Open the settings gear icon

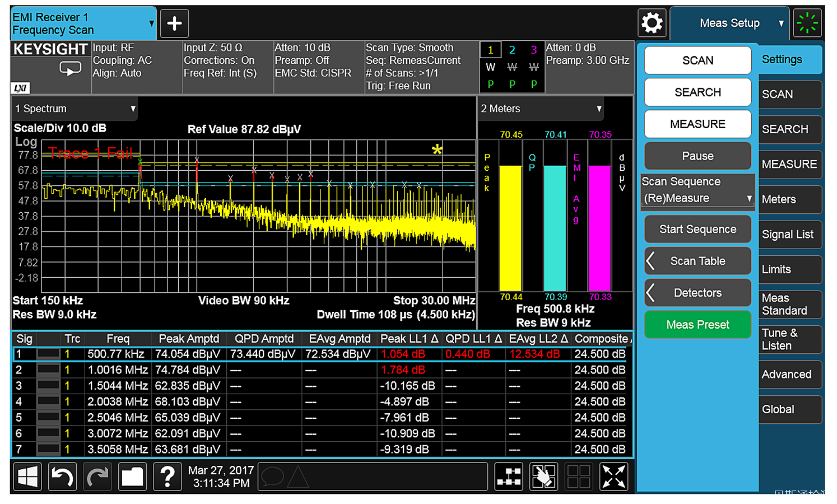pos(652,24)
